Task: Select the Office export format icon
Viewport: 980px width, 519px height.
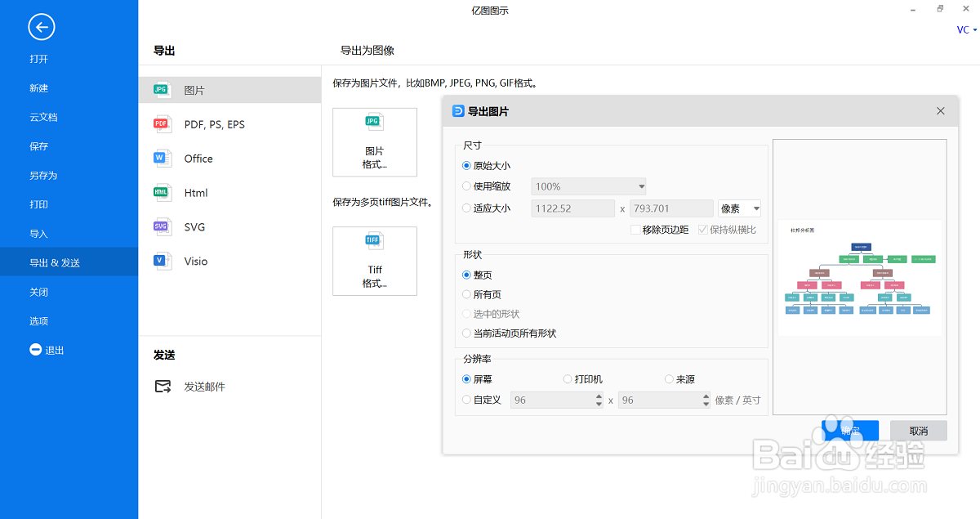Action: [x=163, y=158]
